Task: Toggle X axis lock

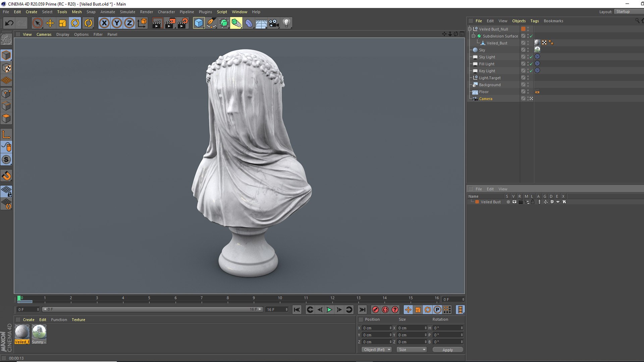Action: pyautogui.click(x=104, y=23)
